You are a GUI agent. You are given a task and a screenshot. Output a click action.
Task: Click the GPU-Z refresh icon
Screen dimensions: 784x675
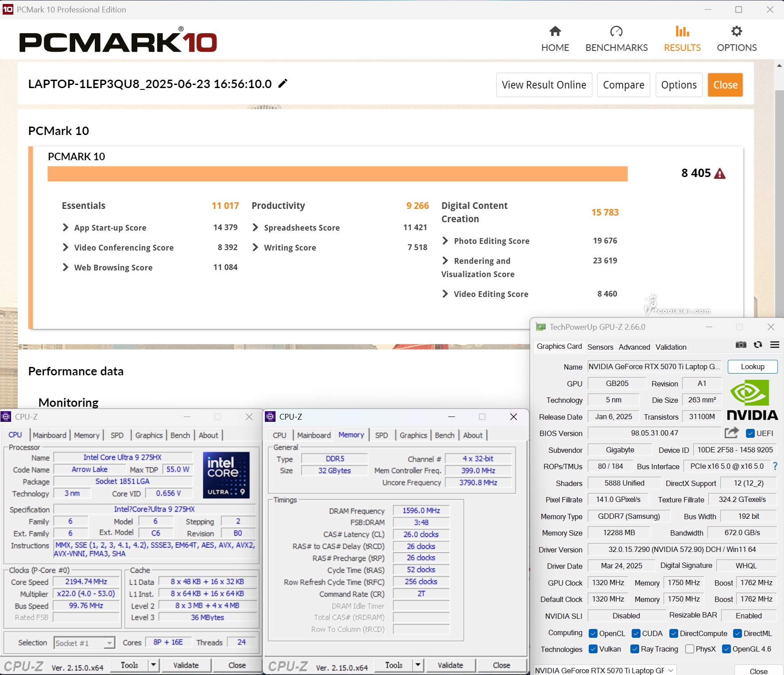click(x=758, y=345)
